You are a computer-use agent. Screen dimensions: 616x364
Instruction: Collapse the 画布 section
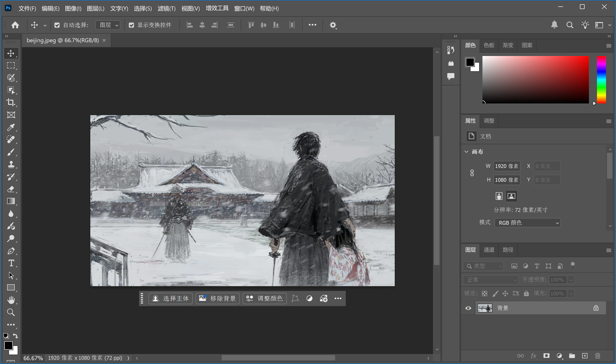[467, 152]
